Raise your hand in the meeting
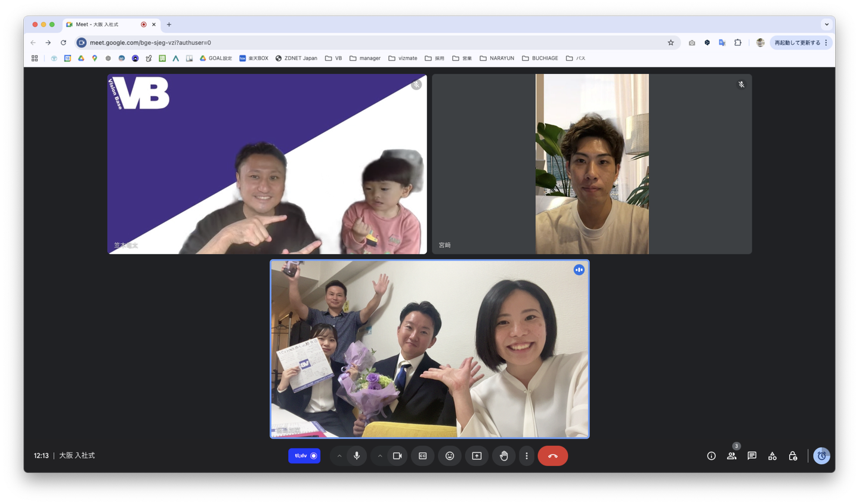Image resolution: width=859 pixels, height=504 pixels. tap(504, 456)
